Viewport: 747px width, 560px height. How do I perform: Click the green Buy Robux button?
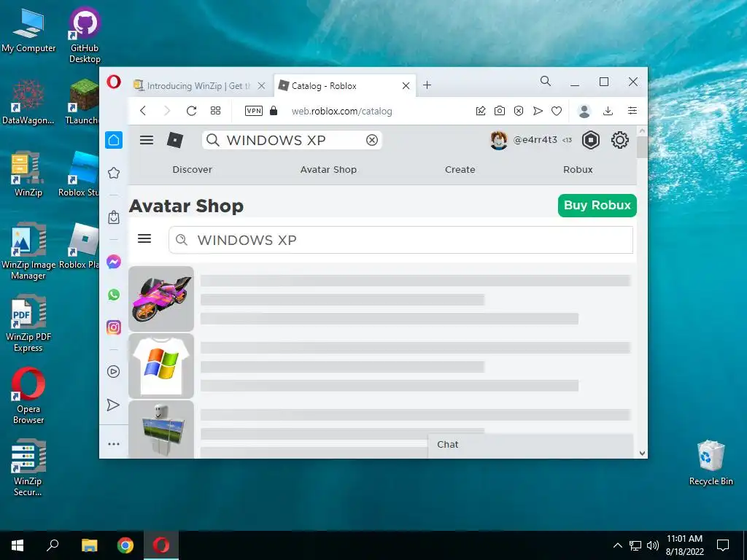[x=597, y=205]
